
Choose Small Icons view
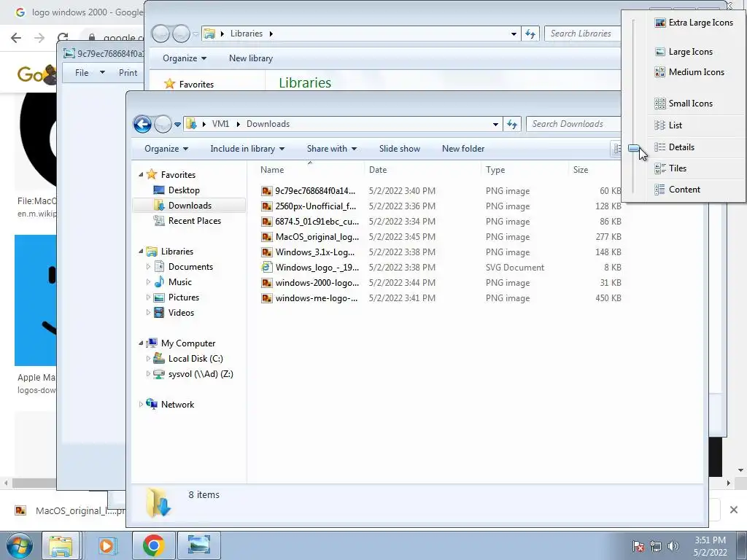click(684, 104)
